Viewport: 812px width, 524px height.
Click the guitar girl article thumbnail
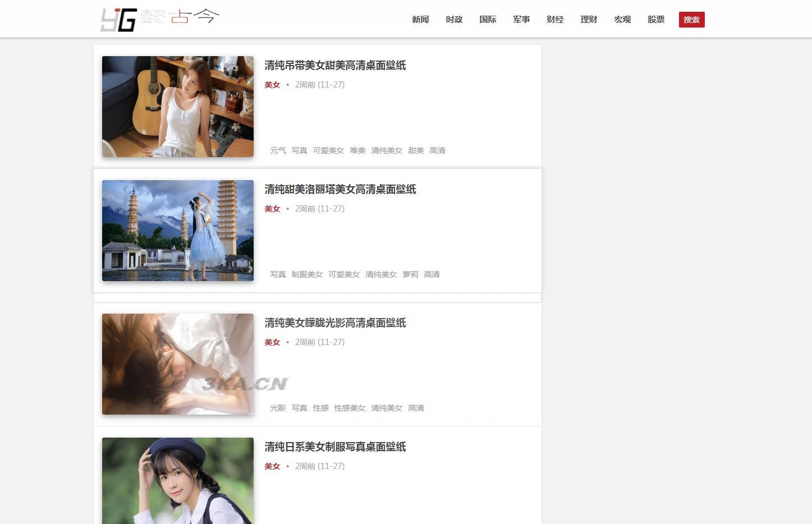pyautogui.click(x=177, y=107)
